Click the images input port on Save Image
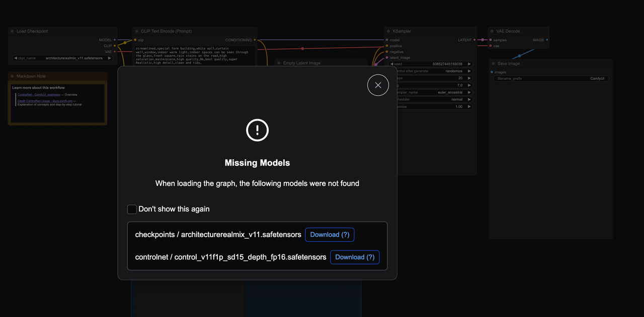The width and height of the screenshot is (644, 317). (x=492, y=72)
